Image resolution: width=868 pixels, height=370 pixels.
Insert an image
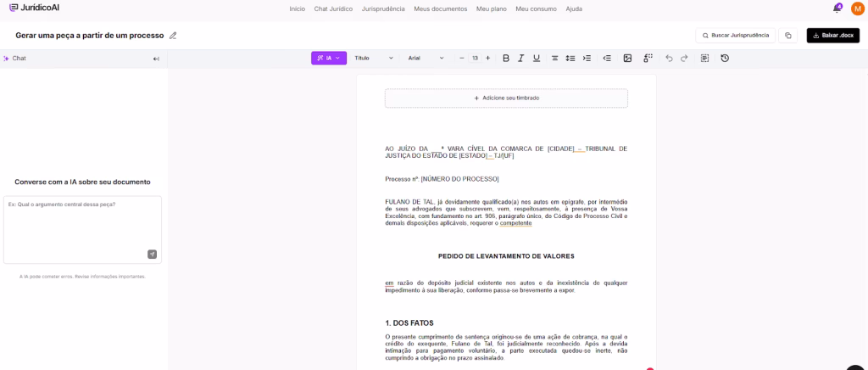tap(627, 58)
